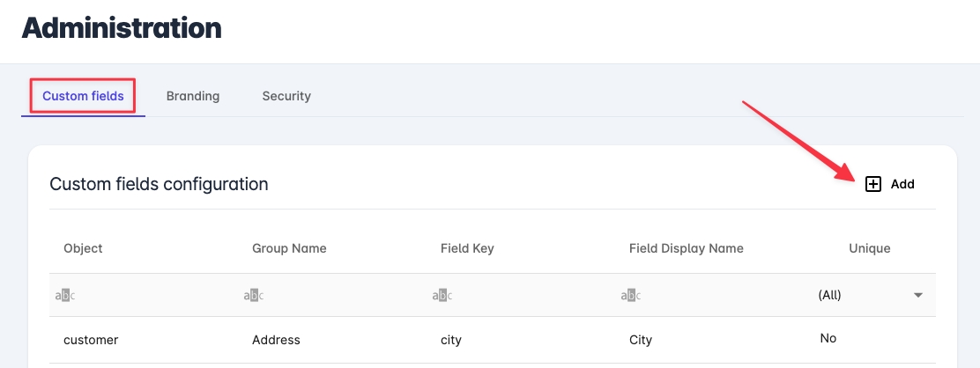
Task: Click the abc icon in the Object filter
Action: 65,296
